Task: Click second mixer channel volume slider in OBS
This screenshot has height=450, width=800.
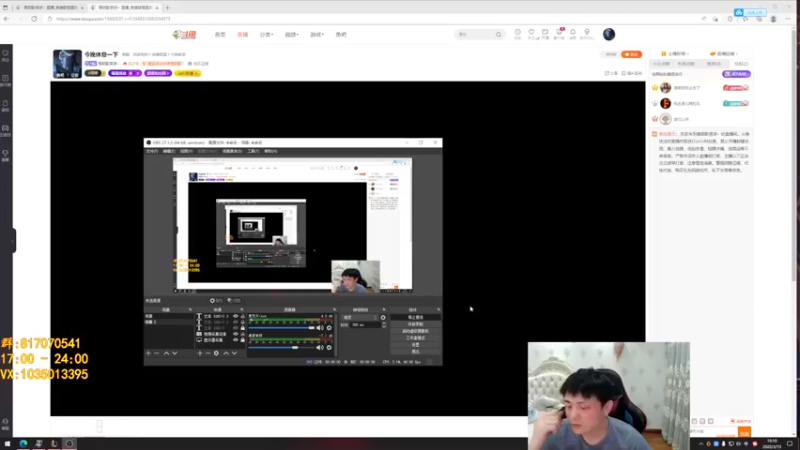Action: pos(281,347)
